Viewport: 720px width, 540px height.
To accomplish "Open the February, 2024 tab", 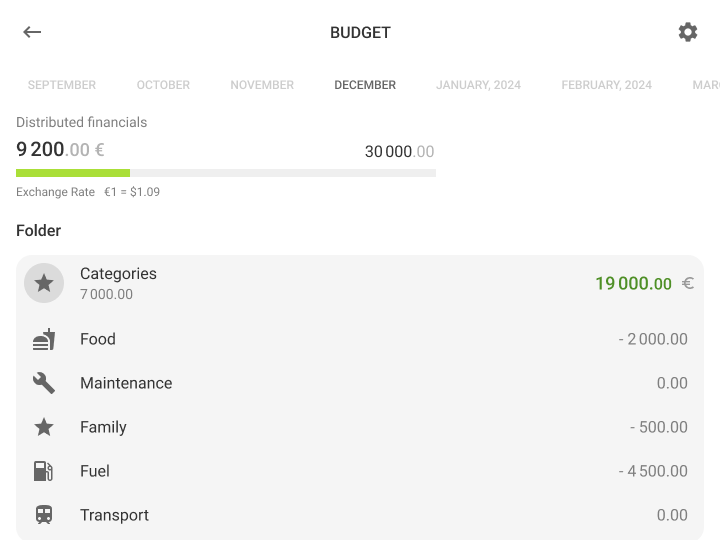I will coord(606,85).
